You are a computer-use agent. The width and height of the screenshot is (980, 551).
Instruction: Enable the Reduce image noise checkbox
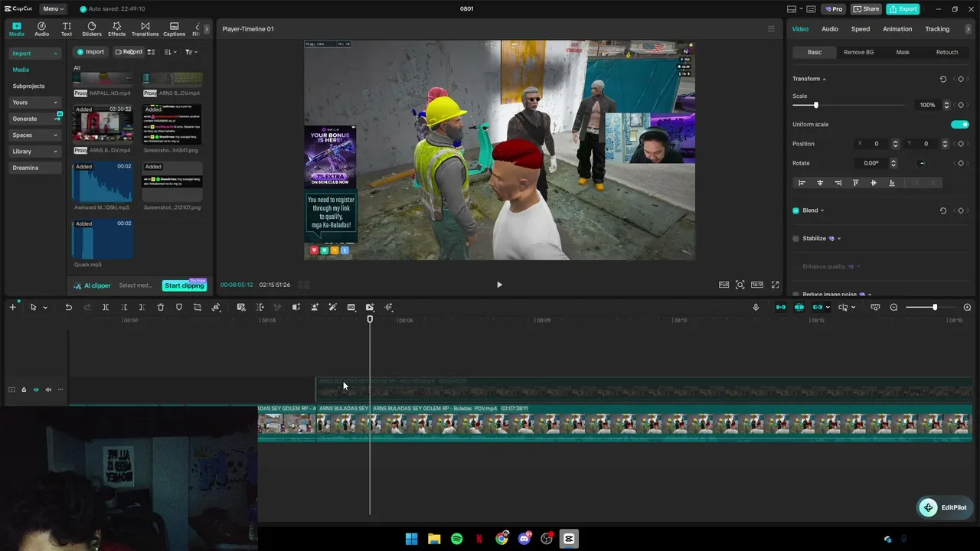pos(795,294)
